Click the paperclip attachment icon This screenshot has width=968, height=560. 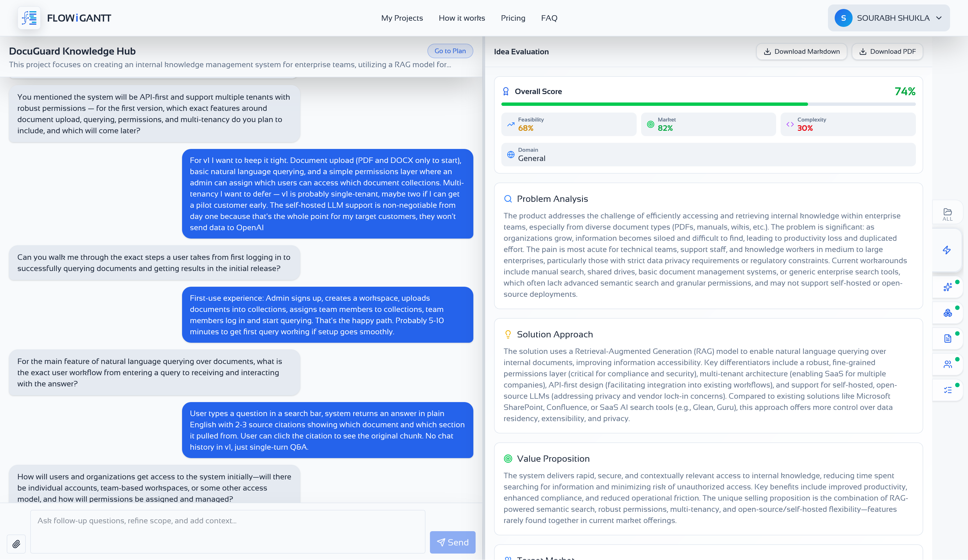pos(16,544)
